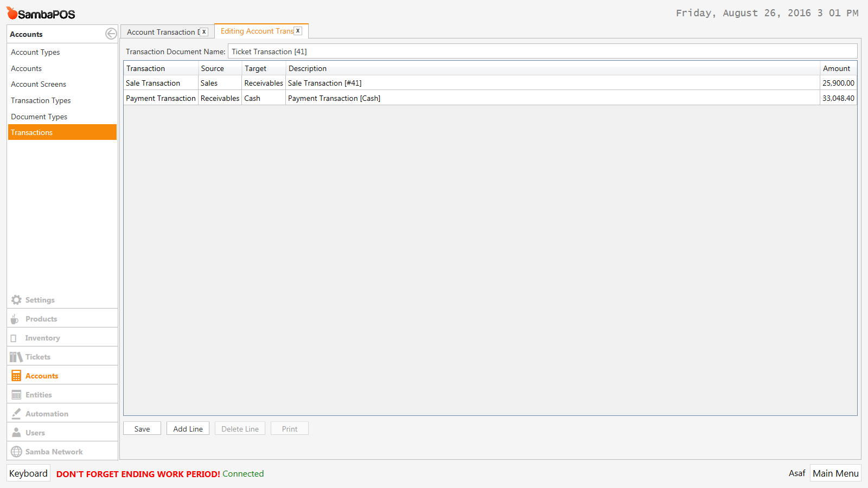
Task: Click the Cash target cell
Action: point(264,98)
